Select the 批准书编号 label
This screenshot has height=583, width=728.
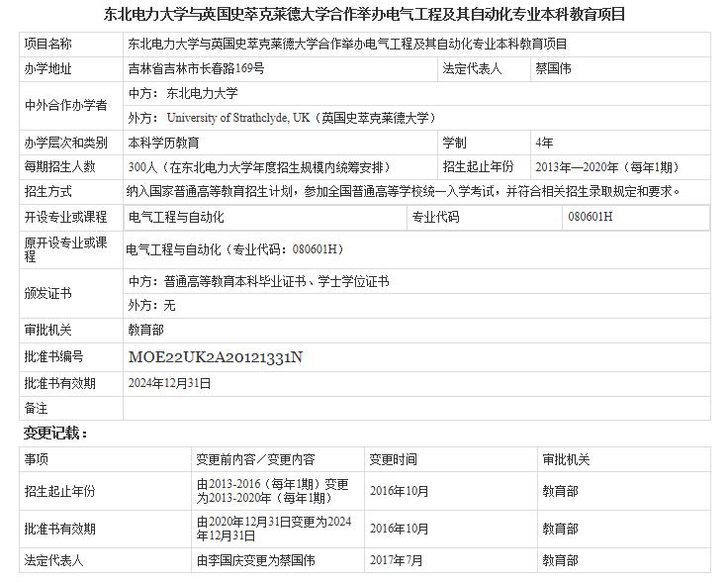[x=53, y=356]
